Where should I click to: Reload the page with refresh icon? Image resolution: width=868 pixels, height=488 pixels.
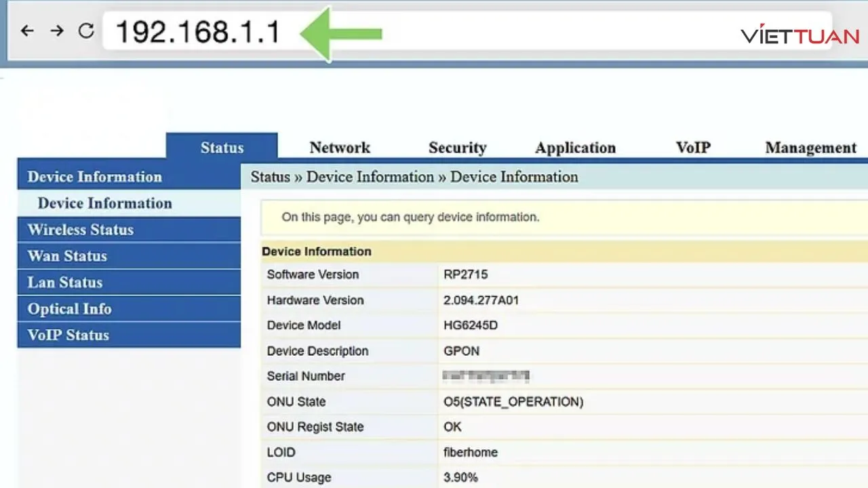click(x=86, y=31)
